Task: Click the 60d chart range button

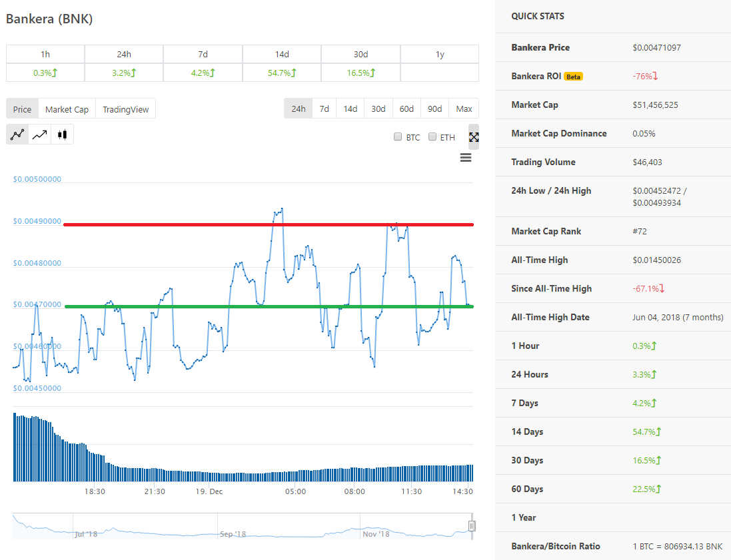Action: 406,109
